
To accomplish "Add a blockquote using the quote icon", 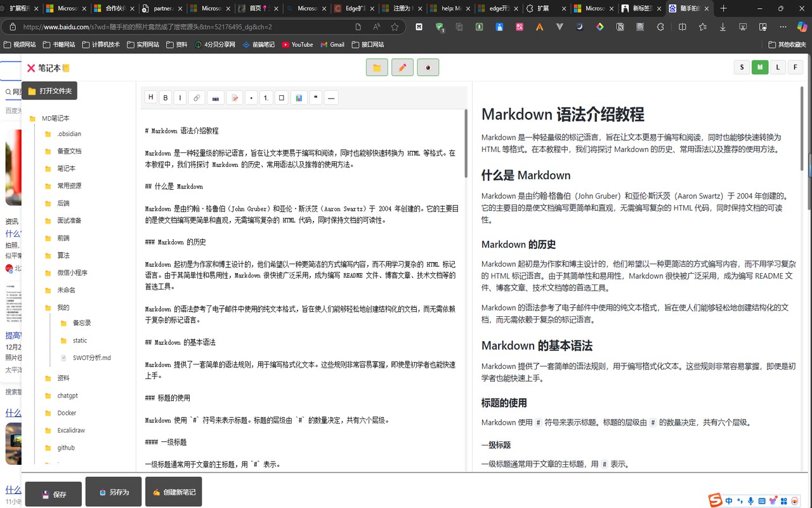I will (316, 98).
